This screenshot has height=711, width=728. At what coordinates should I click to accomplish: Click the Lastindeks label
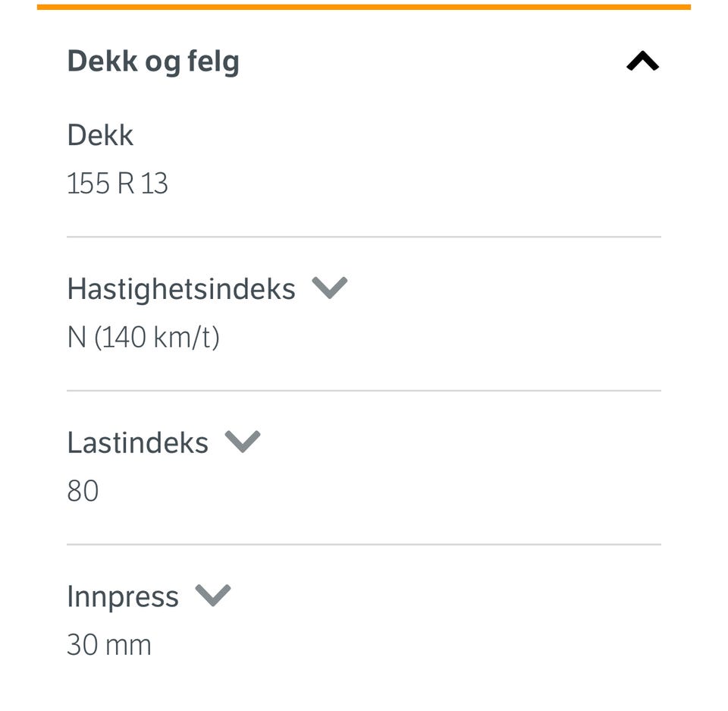click(x=137, y=442)
